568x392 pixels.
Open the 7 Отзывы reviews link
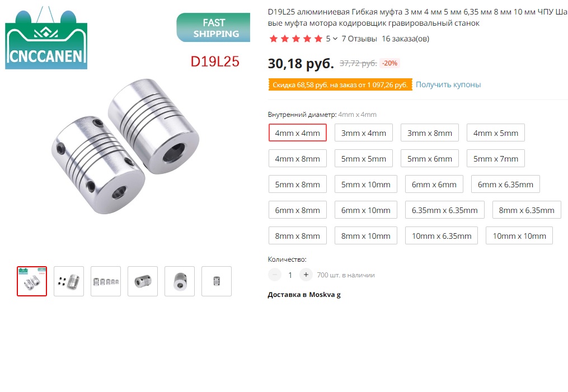coord(359,39)
